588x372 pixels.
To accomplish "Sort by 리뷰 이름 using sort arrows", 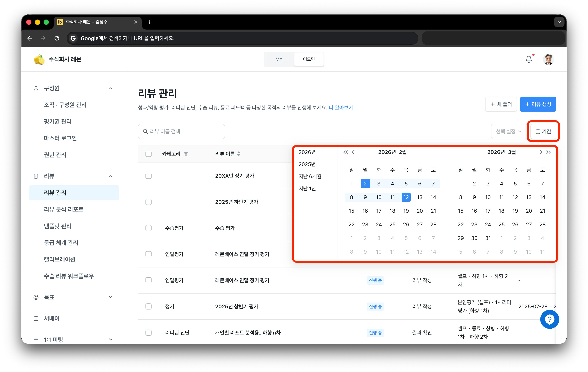I will pyautogui.click(x=239, y=154).
